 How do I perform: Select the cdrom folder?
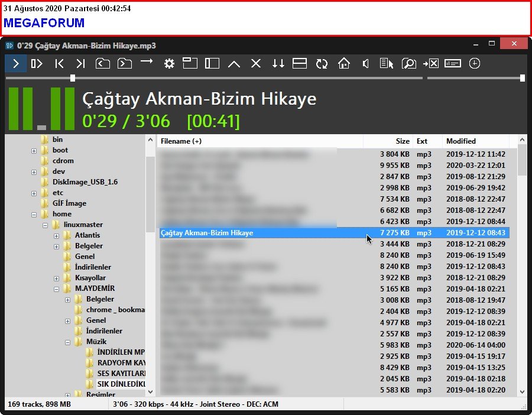[63, 161]
